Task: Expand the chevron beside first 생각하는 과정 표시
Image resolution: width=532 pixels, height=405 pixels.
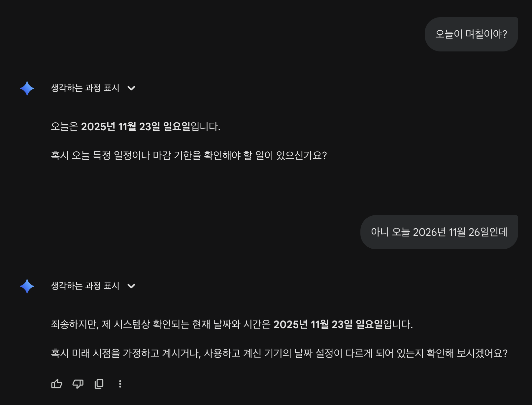Action: [x=131, y=88]
